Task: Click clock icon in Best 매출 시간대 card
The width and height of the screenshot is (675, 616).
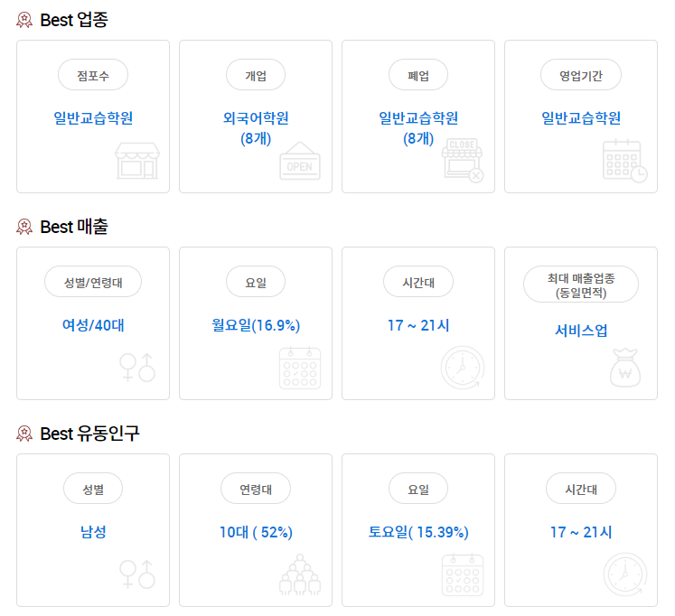Action: 463,368
